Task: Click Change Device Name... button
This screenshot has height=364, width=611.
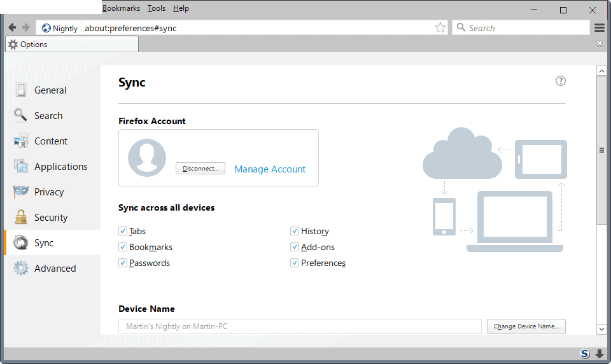Action: pos(526,326)
